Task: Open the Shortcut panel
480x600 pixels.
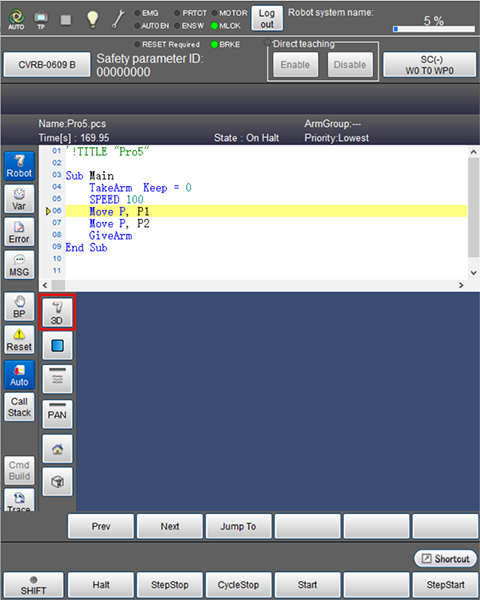Action: click(x=446, y=559)
